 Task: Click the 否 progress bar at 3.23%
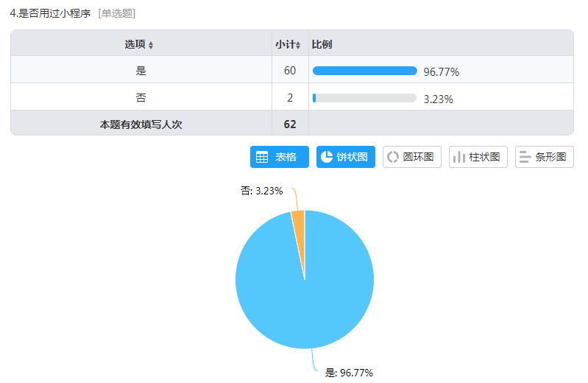tap(364, 98)
